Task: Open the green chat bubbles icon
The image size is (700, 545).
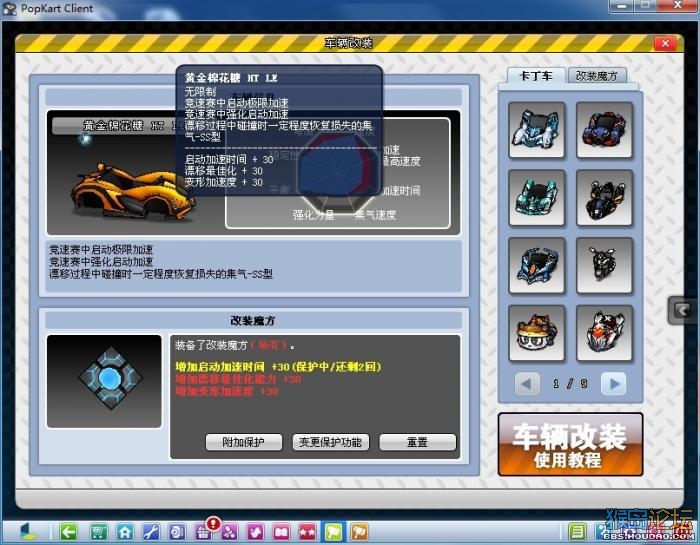Action: click(333, 532)
